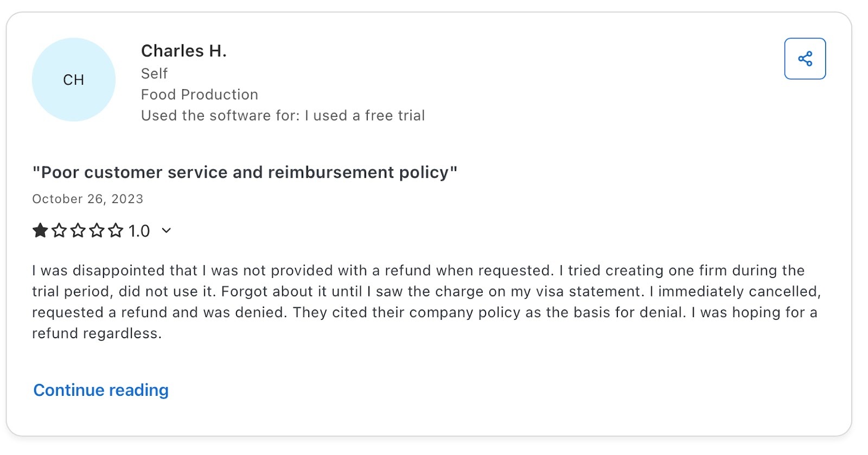Click the free trial usage text
Image resolution: width=868 pixels, height=455 pixels.
coord(283,115)
